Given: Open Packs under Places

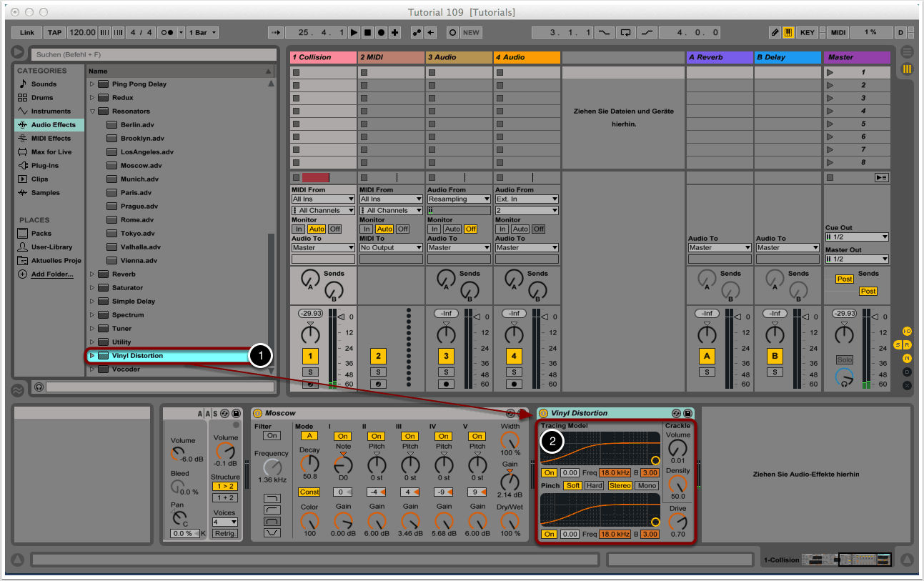Looking at the screenshot, I should 41,234.
